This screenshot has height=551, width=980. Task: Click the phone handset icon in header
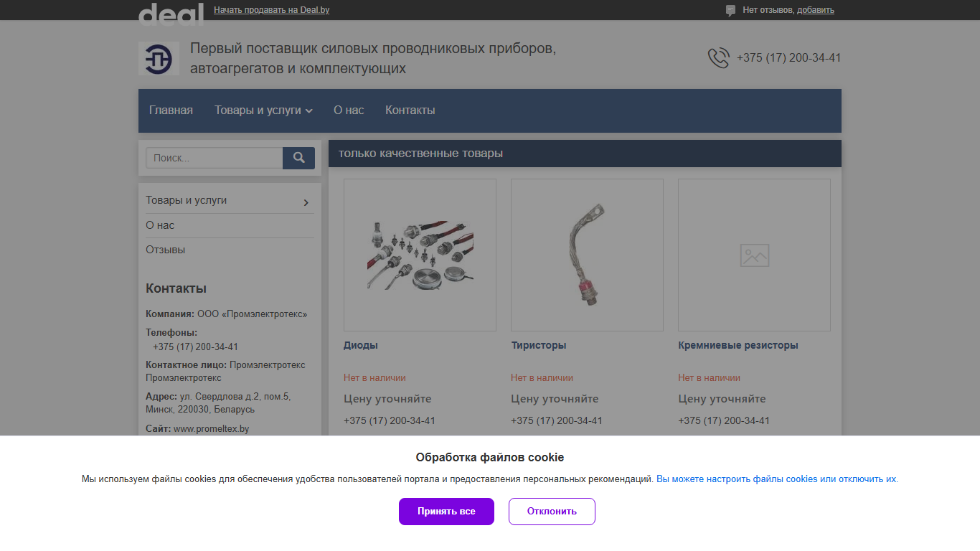point(718,58)
